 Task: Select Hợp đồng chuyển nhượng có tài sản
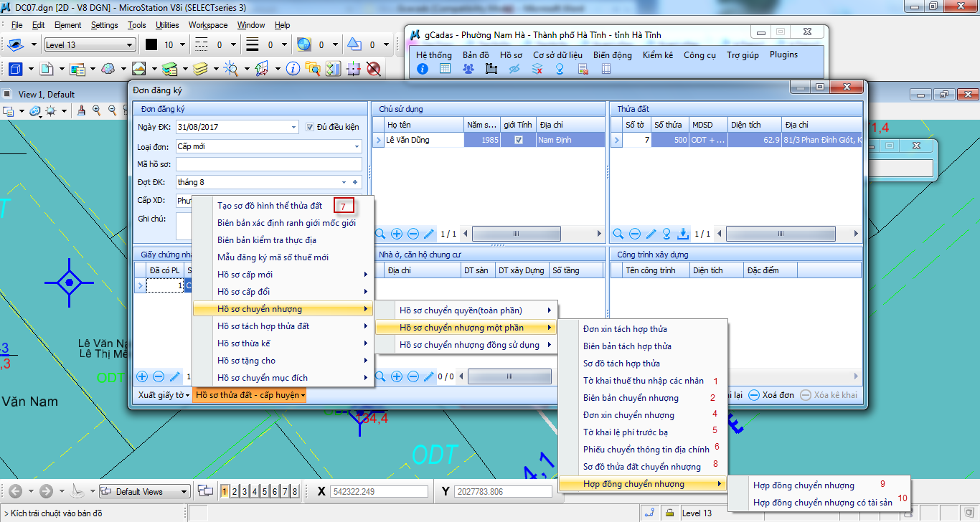822,503
